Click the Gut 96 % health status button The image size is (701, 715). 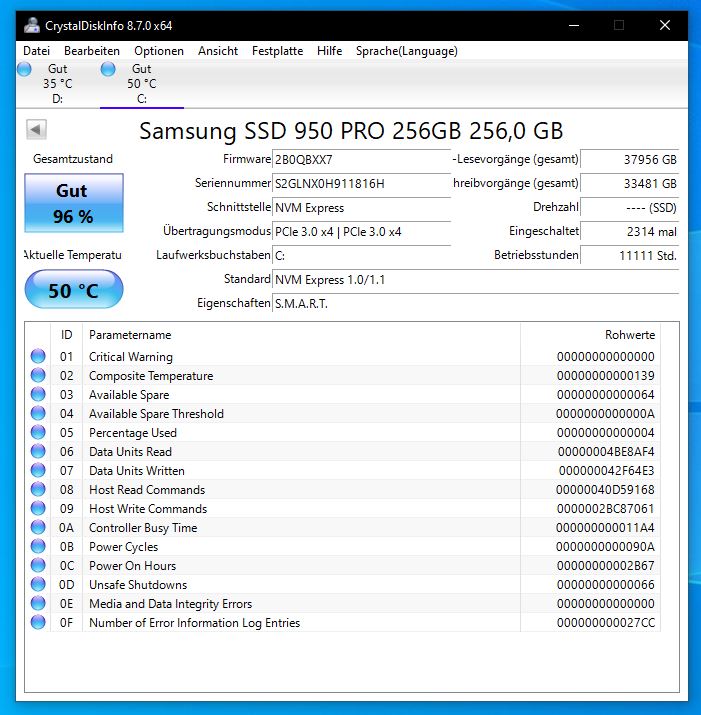point(74,203)
